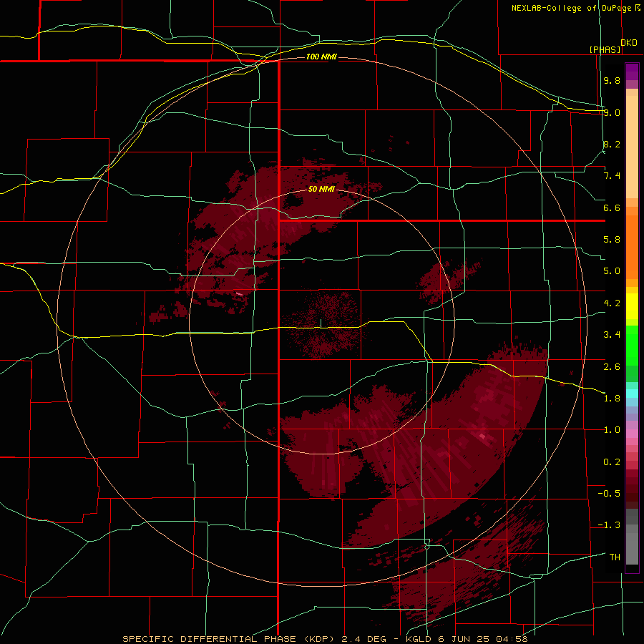Select the 7.4 scale label
Screen dimensions: 644x644
[x=612, y=176]
